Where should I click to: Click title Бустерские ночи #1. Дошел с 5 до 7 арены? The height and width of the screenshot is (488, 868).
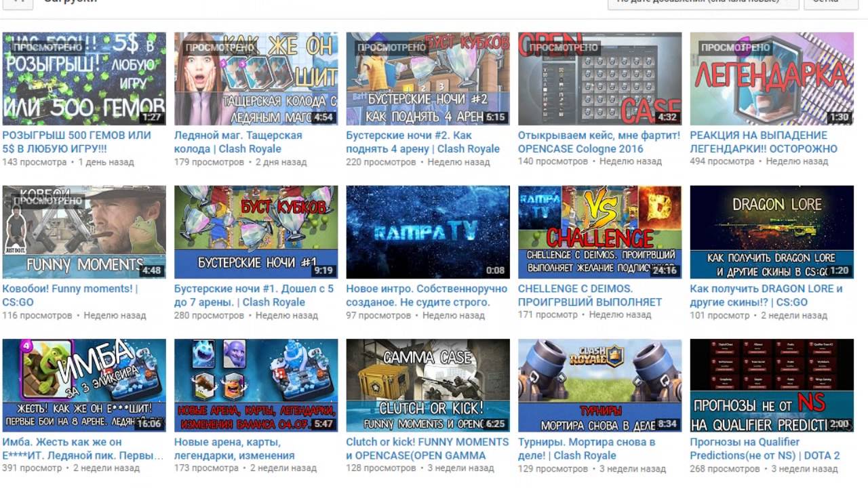click(x=254, y=296)
